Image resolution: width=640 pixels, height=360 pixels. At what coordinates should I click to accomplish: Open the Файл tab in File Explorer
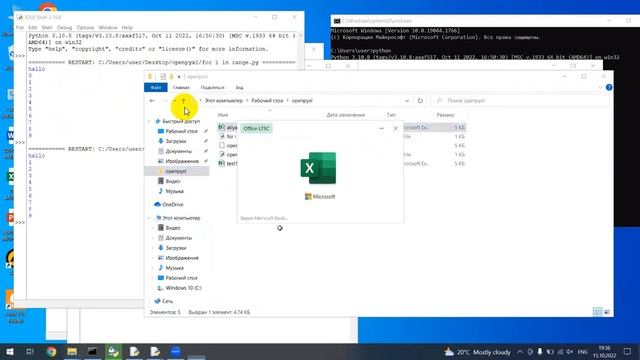(156, 87)
